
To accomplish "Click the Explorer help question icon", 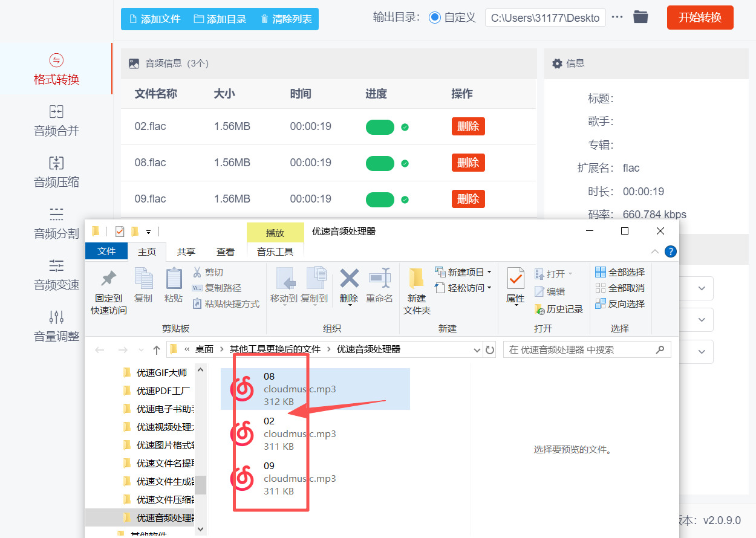I will click(x=670, y=251).
